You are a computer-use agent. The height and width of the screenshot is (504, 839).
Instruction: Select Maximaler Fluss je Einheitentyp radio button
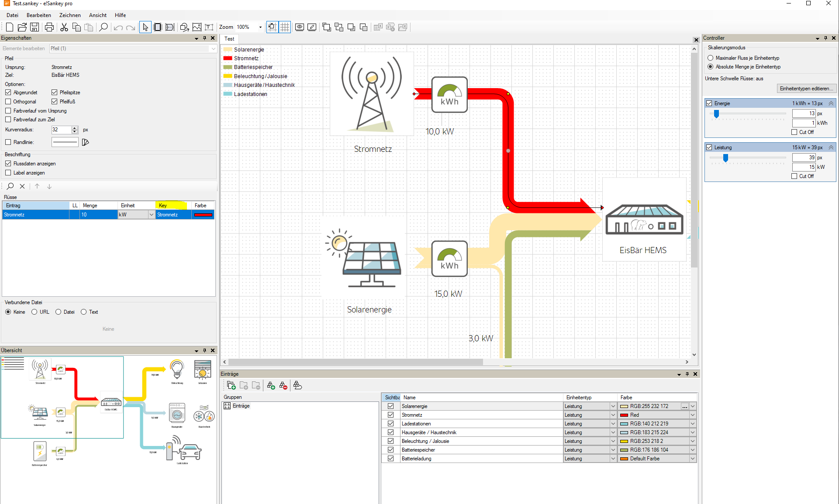click(710, 58)
